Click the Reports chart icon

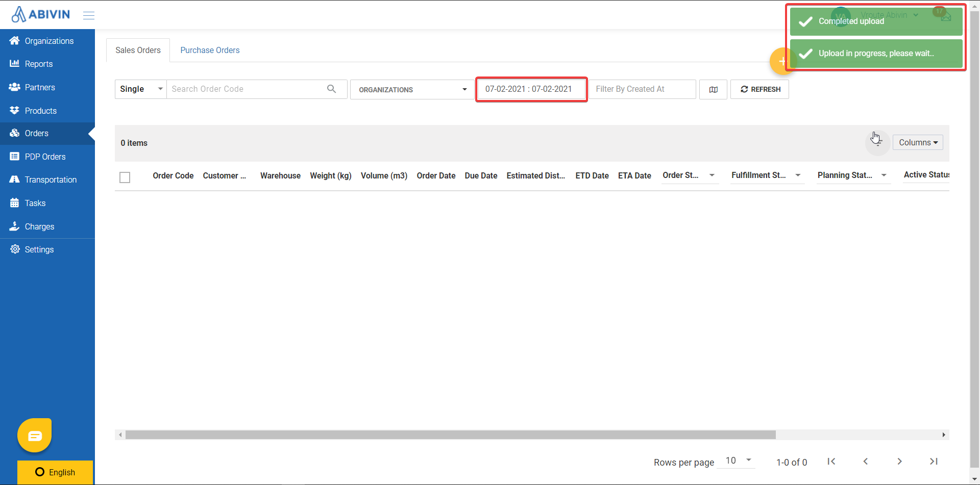pyautogui.click(x=14, y=64)
